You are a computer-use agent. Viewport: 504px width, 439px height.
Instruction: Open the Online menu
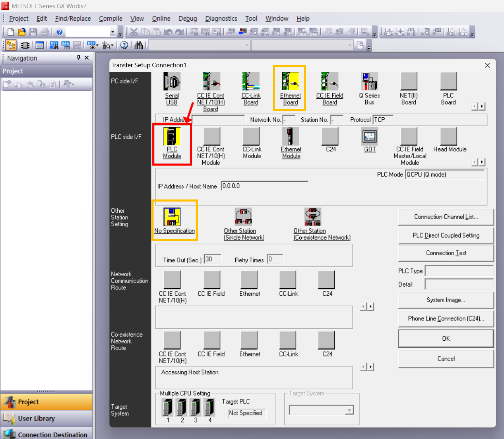[161, 19]
